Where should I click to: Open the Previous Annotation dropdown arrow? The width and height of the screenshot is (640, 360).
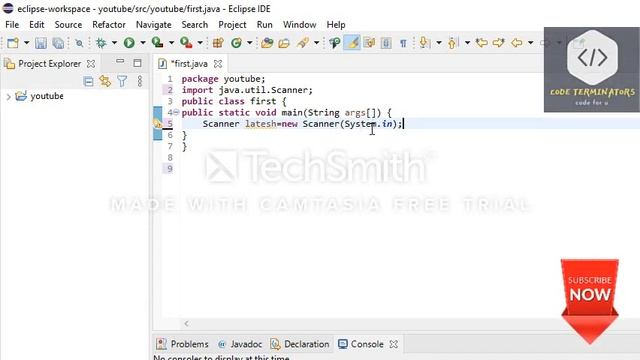(x=467, y=43)
